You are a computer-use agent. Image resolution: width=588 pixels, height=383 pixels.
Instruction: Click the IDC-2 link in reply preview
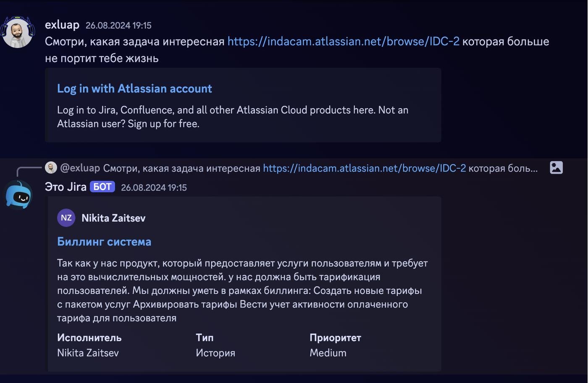point(364,168)
